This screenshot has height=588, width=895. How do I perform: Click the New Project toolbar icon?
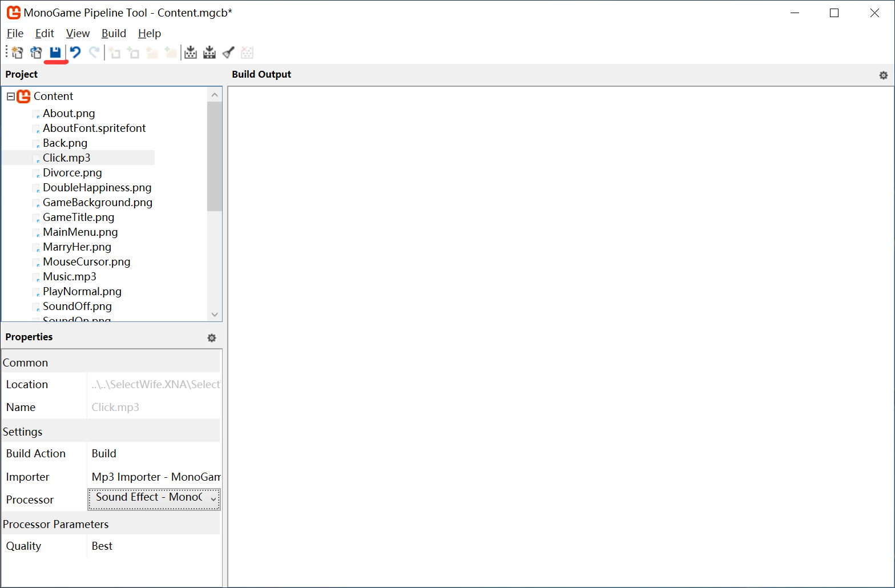17,53
